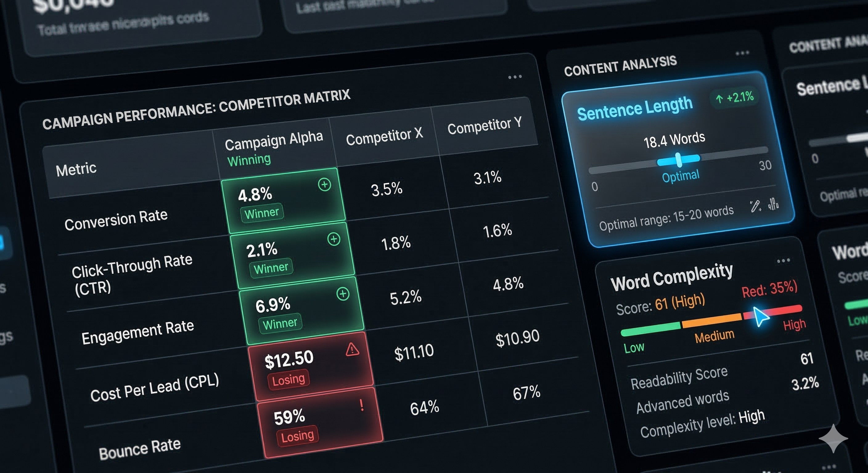Click the Sentence Length slider handle

(x=679, y=160)
